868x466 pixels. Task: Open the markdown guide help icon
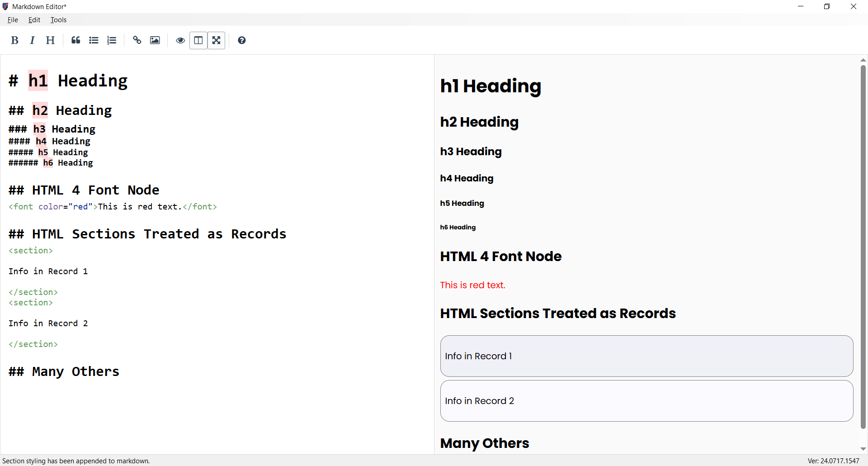242,40
